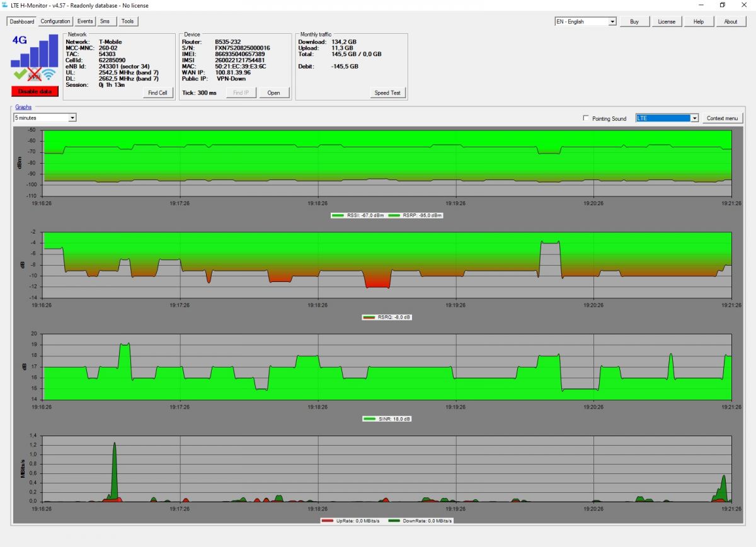Click the Graphs link label
This screenshot has height=547, width=756.
point(23,107)
